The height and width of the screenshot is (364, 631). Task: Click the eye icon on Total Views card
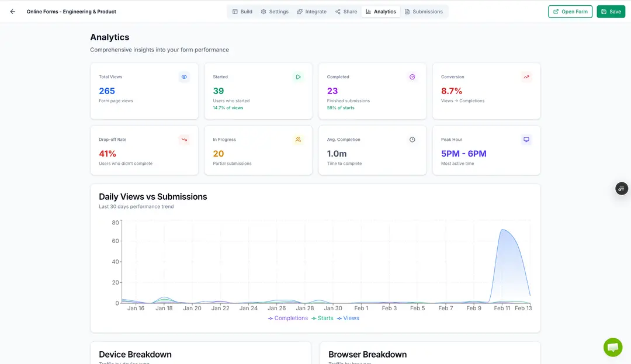(x=184, y=77)
